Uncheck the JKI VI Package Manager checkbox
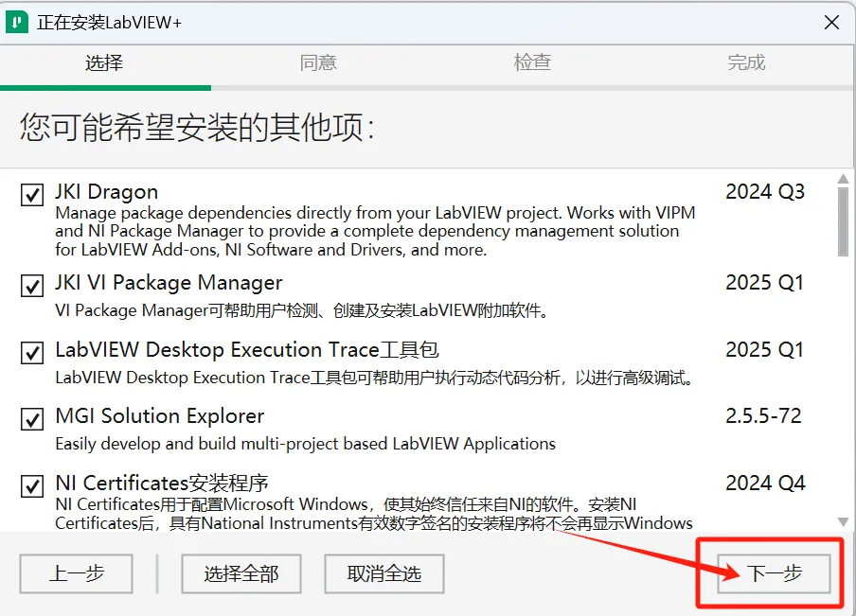The width and height of the screenshot is (856, 616). coord(32,286)
